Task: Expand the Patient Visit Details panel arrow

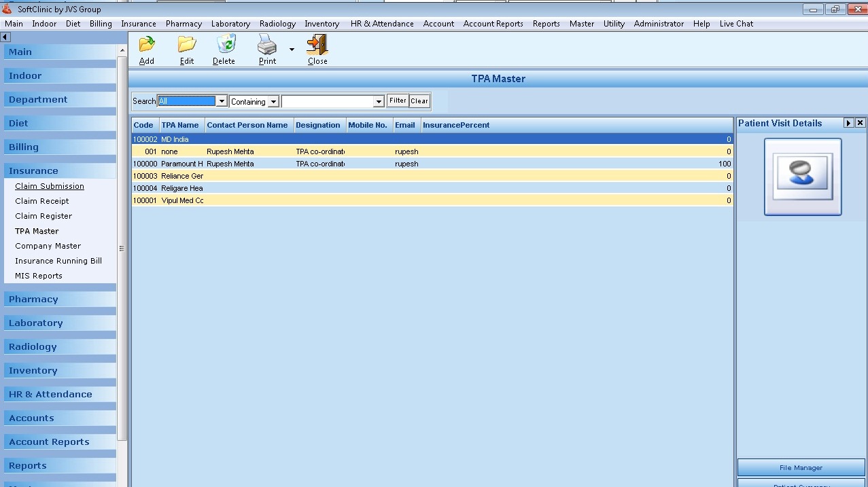Action: [848, 123]
